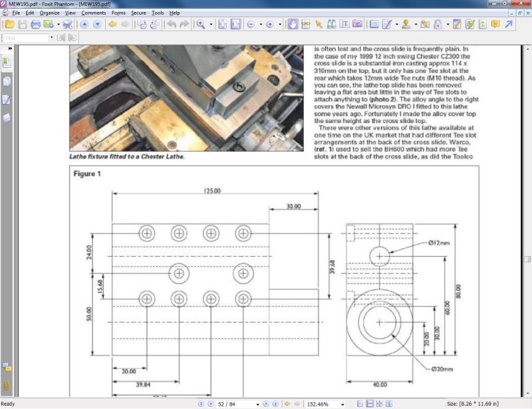The width and height of the screenshot is (532, 409).
Task: Open the 152.46% zoom level dropdown
Action: (x=342, y=404)
